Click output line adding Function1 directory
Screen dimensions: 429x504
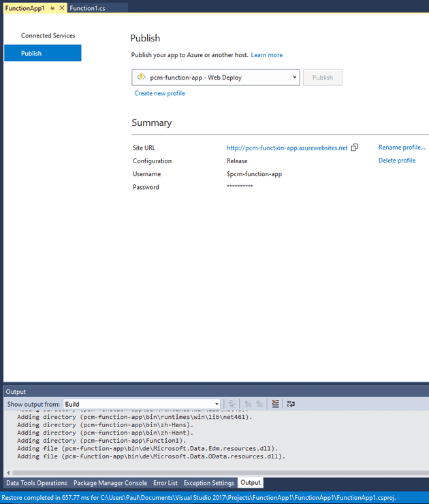click(101, 441)
